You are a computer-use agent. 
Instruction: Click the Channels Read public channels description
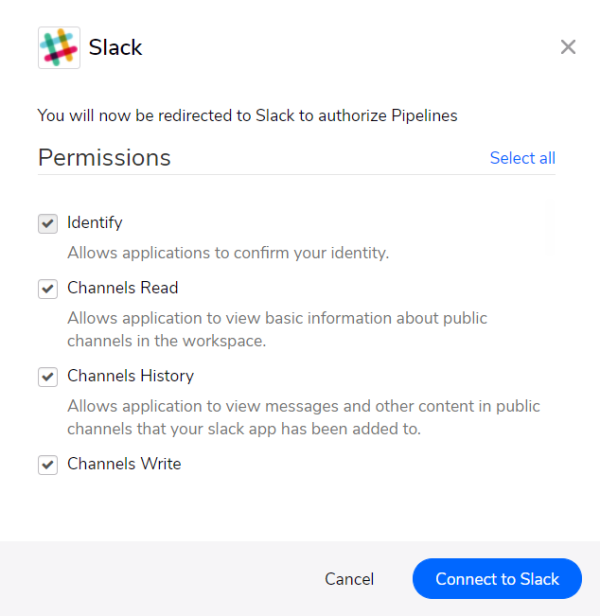277,329
